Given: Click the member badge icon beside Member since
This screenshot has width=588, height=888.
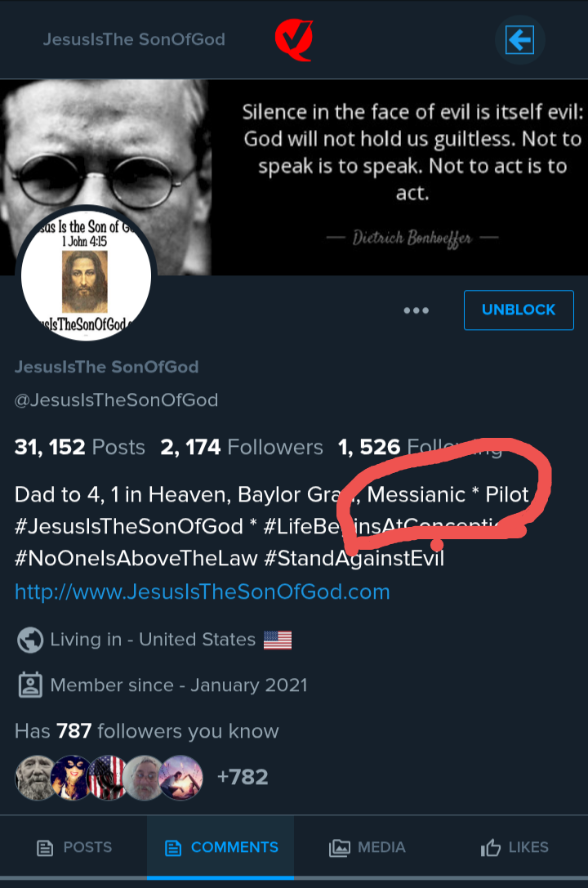Looking at the screenshot, I should [29, 685].
